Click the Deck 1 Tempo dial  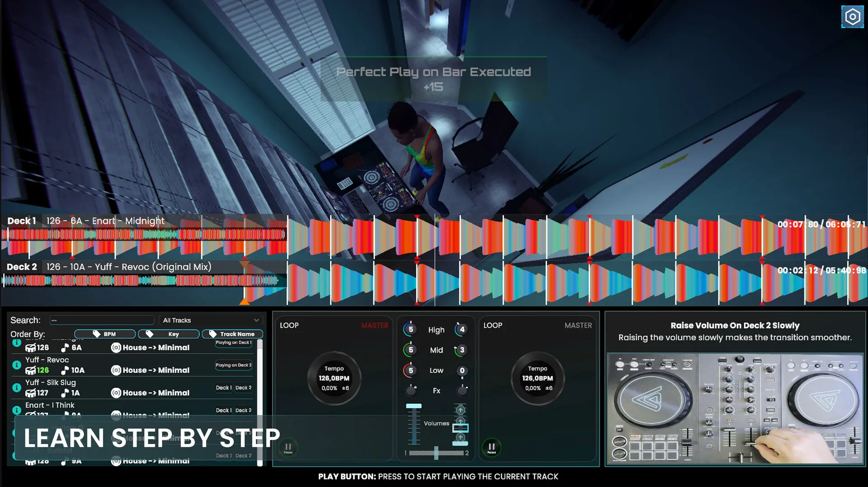point(334,378)
